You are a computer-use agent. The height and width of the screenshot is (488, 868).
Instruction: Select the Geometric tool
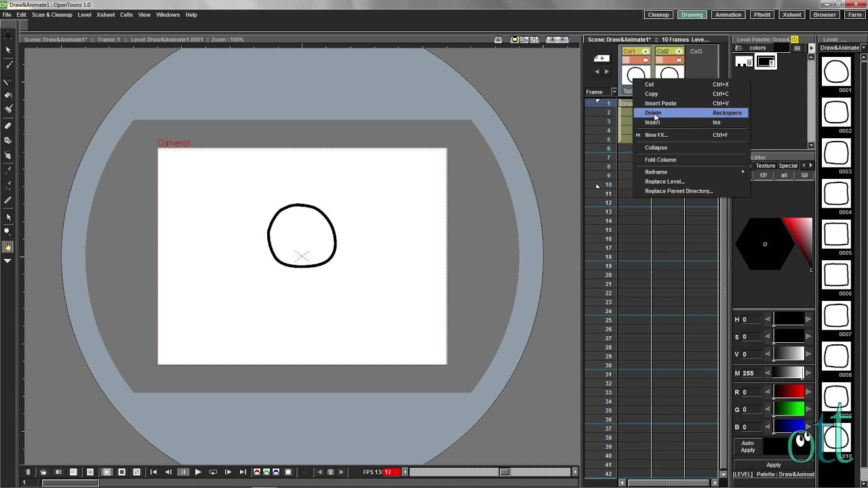[x=8, y=82]
